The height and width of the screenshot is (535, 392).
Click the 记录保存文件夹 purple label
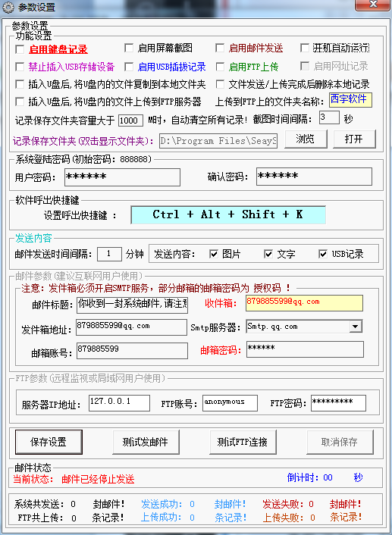tap(83, 141)
